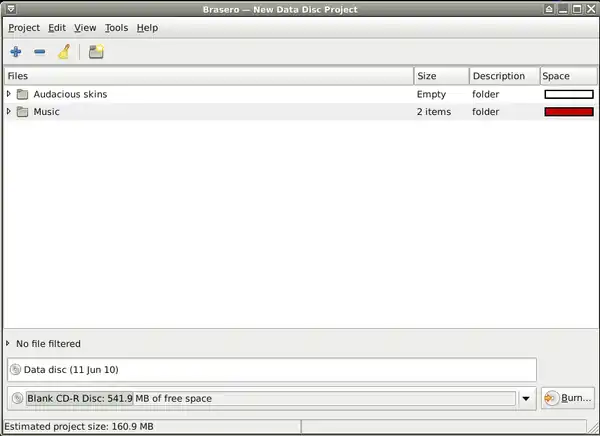Screen dimensions: 600x436
Task: Open the Help menu
Action: point(147,28)
